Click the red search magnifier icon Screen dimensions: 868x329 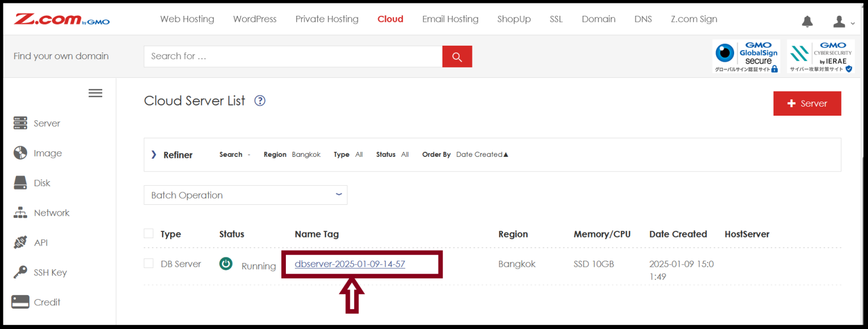(x=457, y=56)
